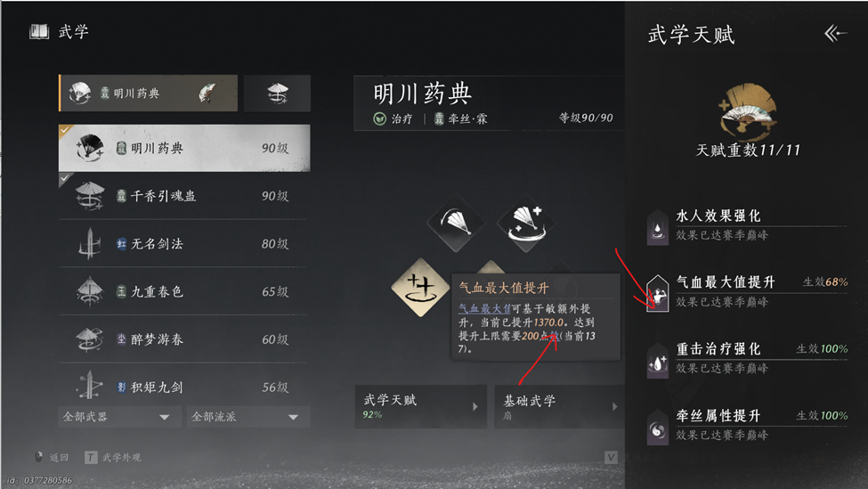
Task: Click the back arrow in 武学天赋 panel
Action: pos(835,34)
